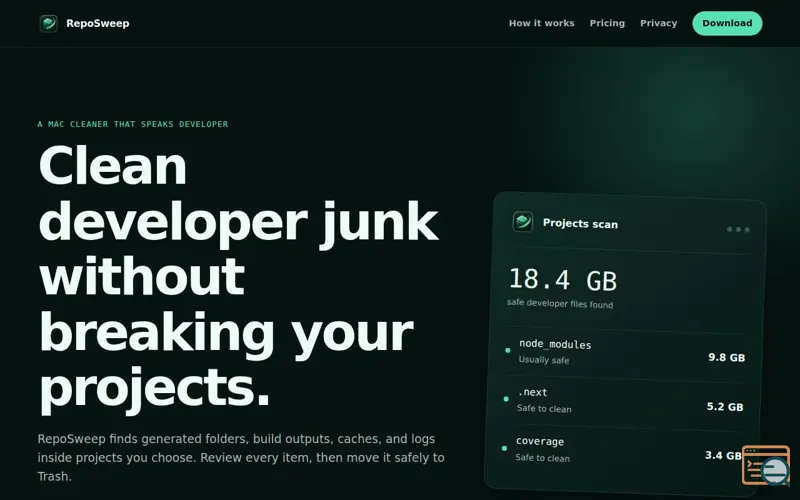Select the coverage row name
The height and width of the screenshot is (500, 800).
[x=540, y=441]
